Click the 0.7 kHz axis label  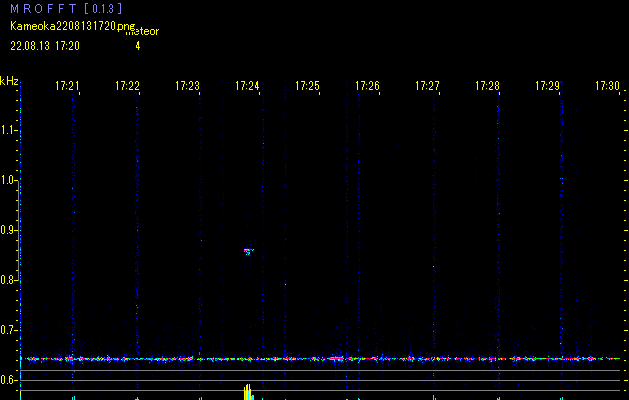(x=8, y=330)
